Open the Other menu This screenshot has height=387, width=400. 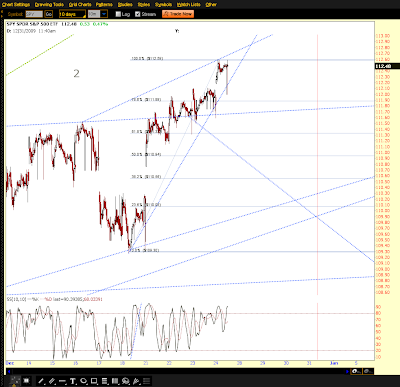pos(211,4)
